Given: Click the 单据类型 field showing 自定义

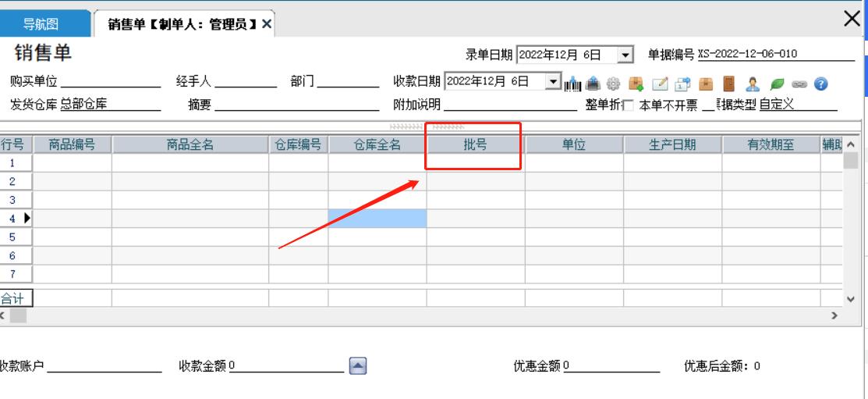Looking at the screenshot, I should tap(799, 104).
